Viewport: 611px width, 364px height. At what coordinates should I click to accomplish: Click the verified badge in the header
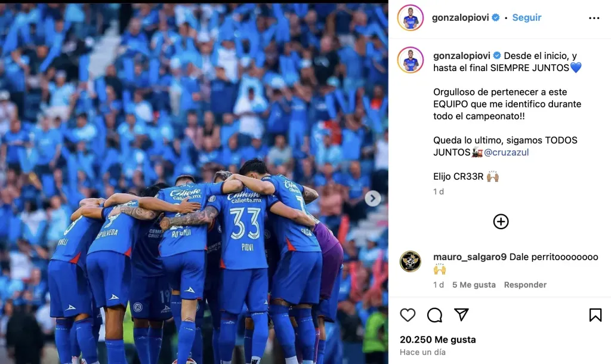[x=496, y=17]
